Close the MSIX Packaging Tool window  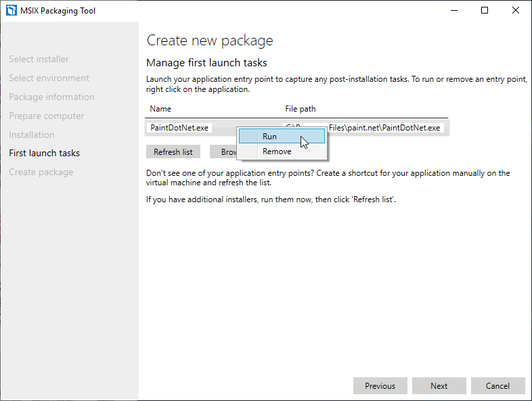click(x=516, y=10)
